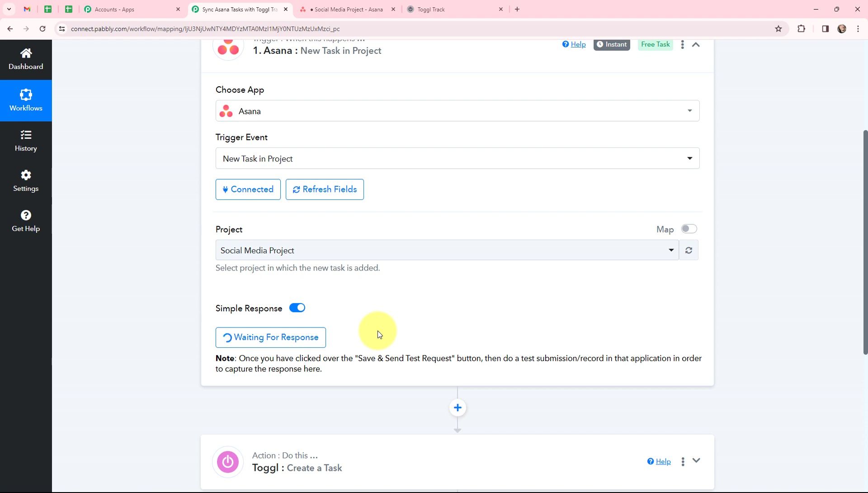Viewport: 868px width, 493px height.
Task: Click the Refresh Fields button
Action: coord(325,190)
